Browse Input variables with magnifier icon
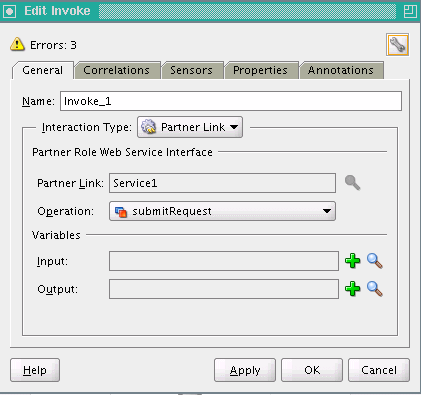Viewport: 421px width, 395px height. click(x=375, y=261)
